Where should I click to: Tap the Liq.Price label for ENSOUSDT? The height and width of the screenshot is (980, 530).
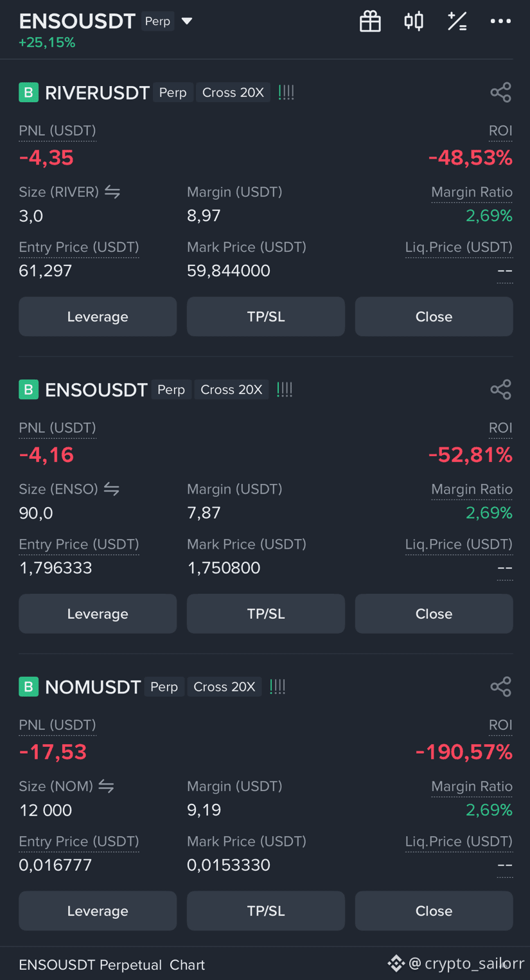[459, 544]
